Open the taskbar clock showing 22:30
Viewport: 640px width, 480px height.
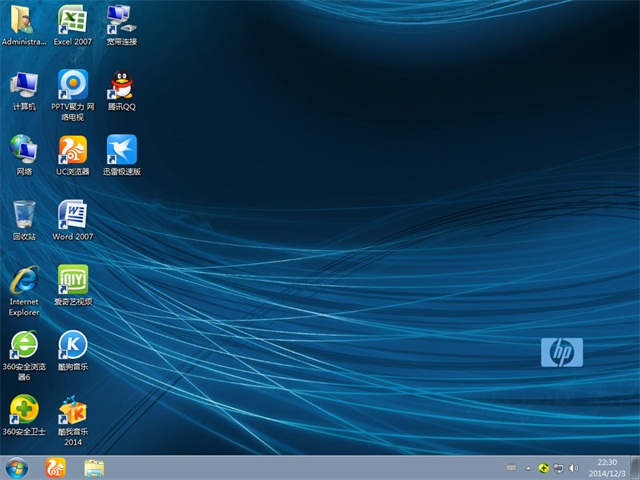[607, 467]
